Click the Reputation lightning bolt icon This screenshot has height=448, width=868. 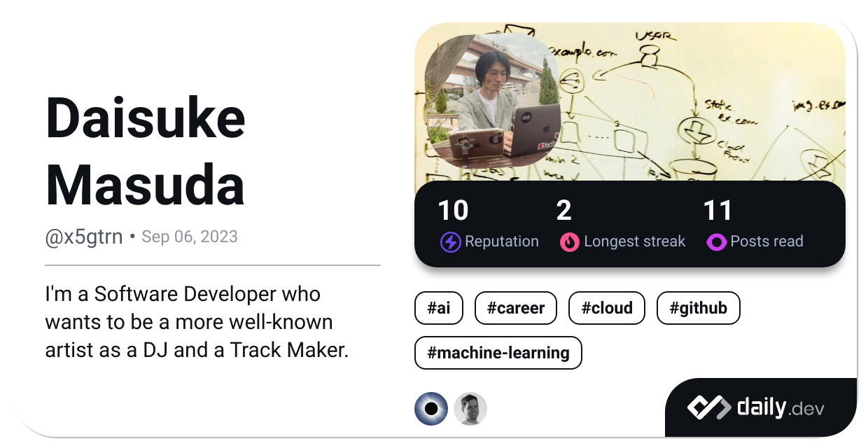point(450,242)
